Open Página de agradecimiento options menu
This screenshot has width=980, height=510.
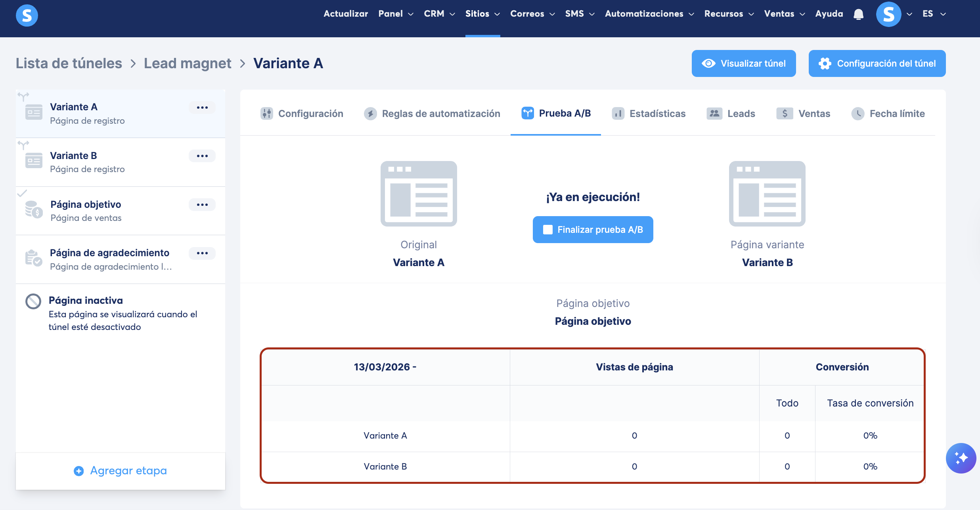[x=202, y=253]
